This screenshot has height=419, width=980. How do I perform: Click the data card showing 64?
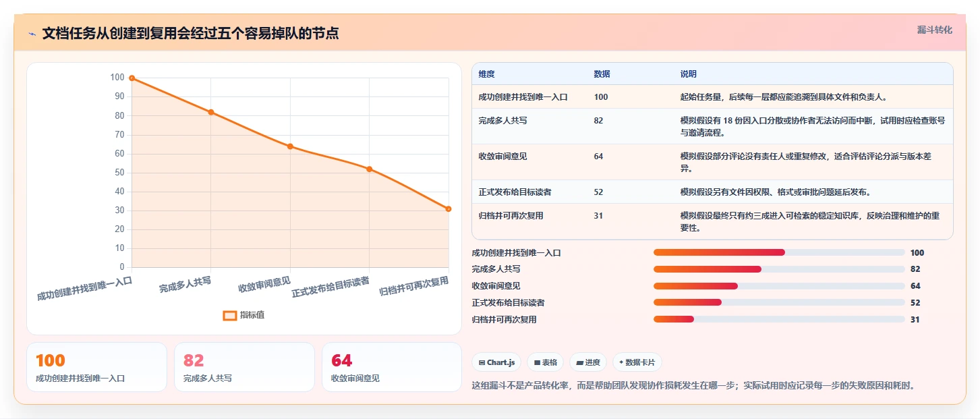click(392, 367)
